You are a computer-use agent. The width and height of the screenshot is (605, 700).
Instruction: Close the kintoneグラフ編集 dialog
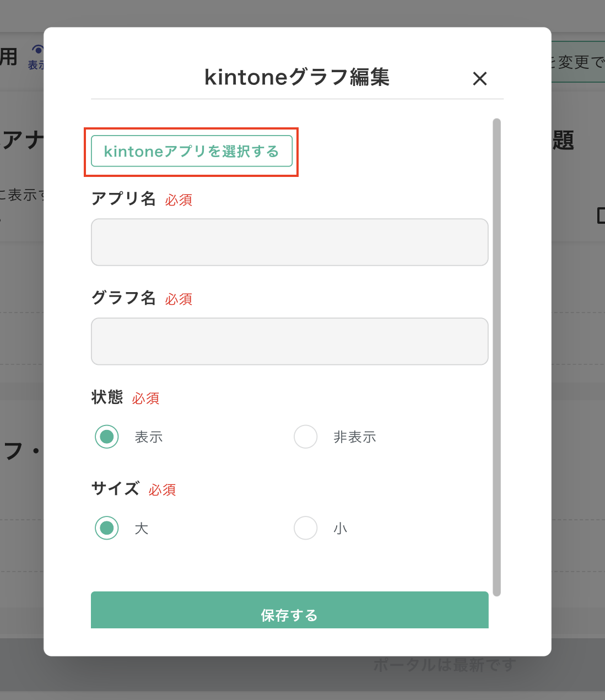click(x=480, y=79)
